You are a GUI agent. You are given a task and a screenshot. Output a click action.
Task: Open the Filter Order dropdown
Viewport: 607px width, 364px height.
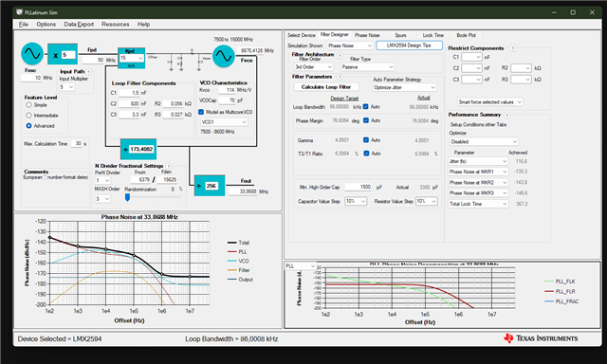coord(314,67)
